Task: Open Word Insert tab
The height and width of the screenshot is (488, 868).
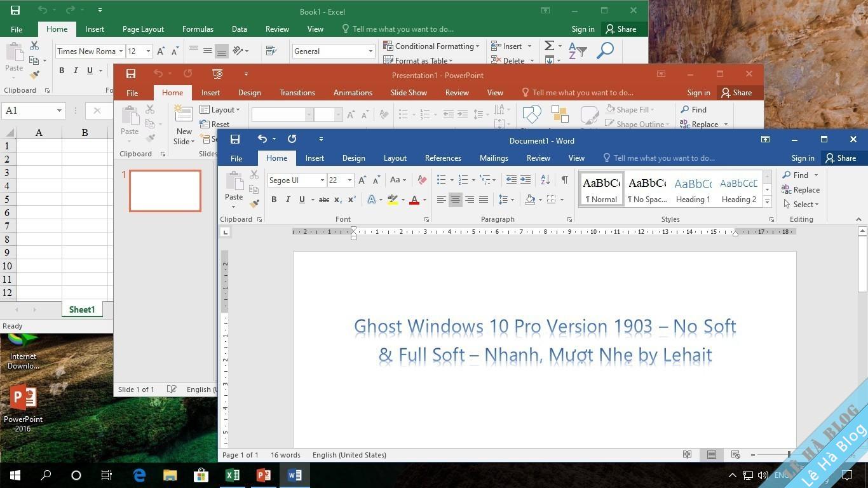Action: [315, 158]
